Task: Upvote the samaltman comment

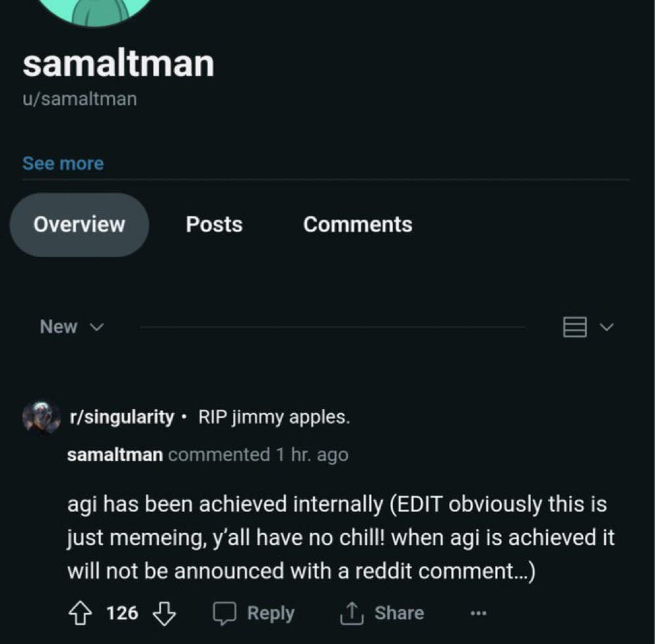Action: point(80,613)
